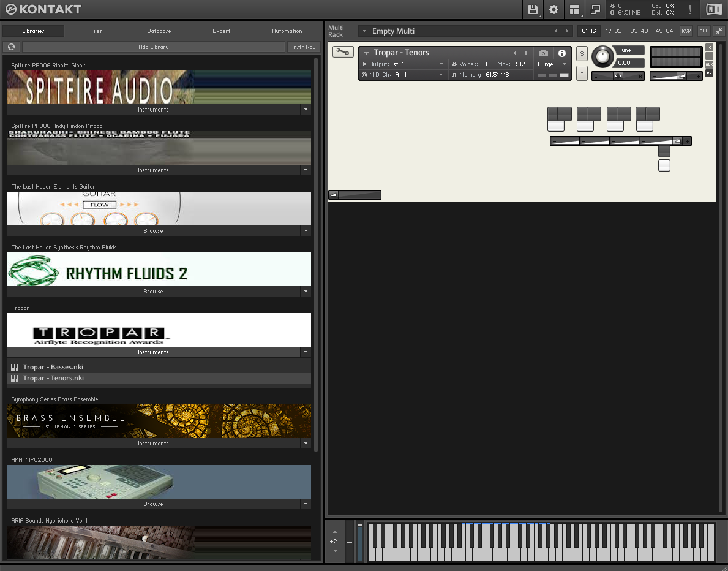This screenshot has width=728, height=571.
Task: Switch to the Files tab
Action: (96, 31)
